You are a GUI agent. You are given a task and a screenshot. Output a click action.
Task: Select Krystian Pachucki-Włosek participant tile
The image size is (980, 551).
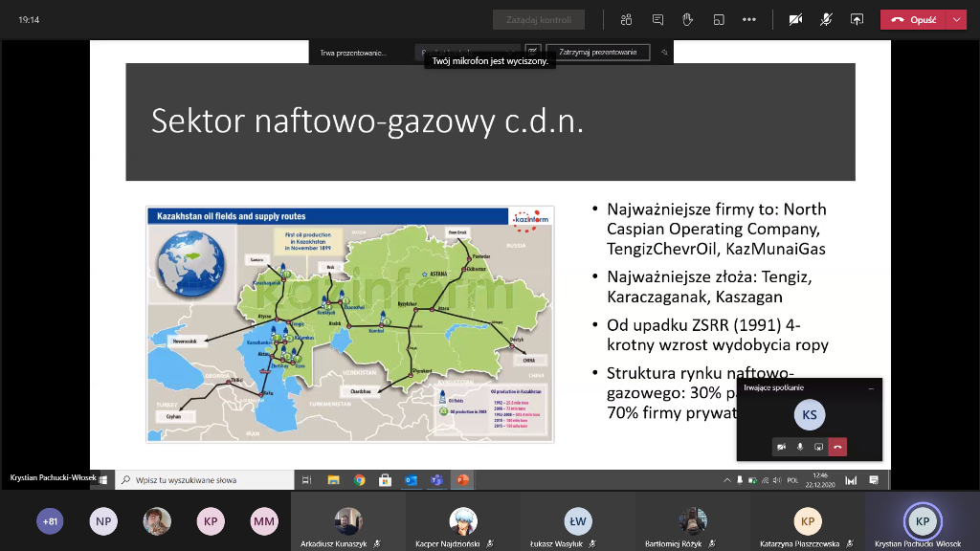[923, 521]
